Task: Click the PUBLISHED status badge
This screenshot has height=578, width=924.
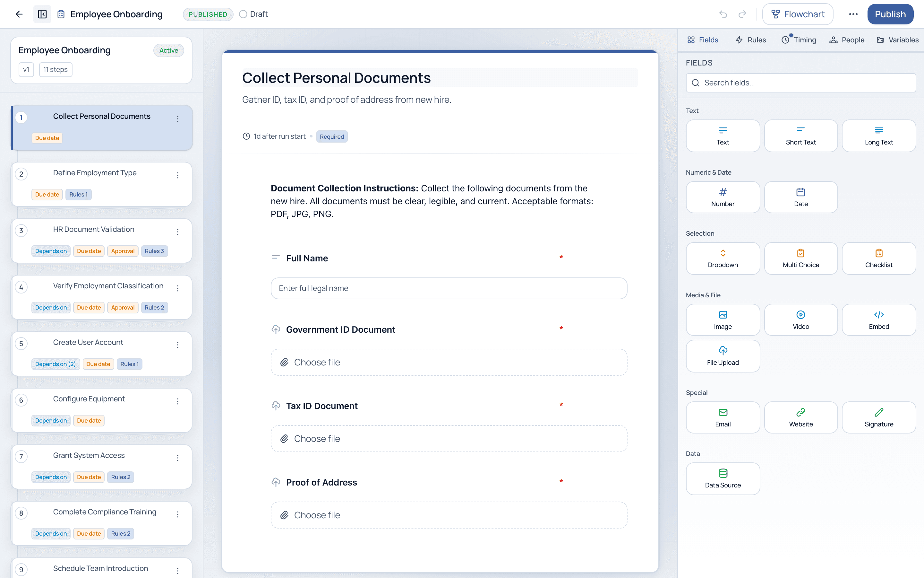Action: (x=208, y=14)
